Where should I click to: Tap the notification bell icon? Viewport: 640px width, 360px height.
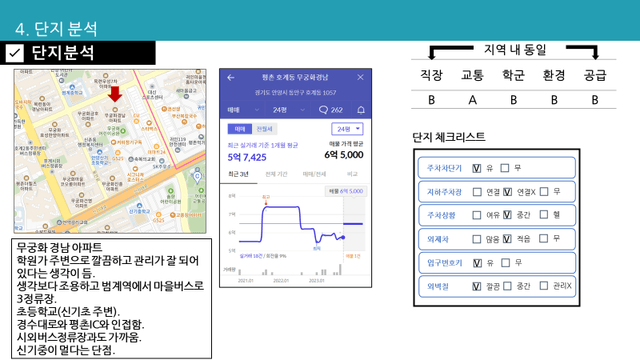[x=361, y=110]
